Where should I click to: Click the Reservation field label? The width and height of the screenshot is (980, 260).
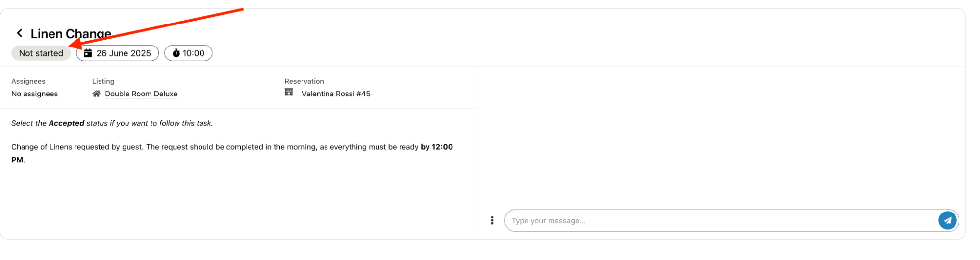[x=304, y=81]
